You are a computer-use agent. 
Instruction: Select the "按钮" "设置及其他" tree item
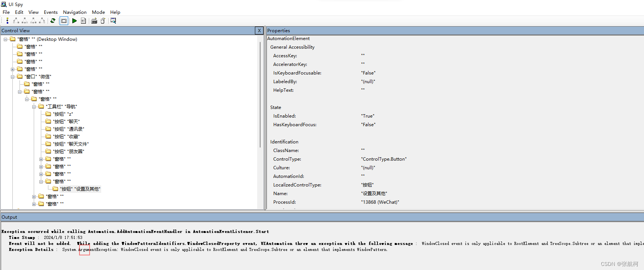pyautogui.click(x=80, y=189)
